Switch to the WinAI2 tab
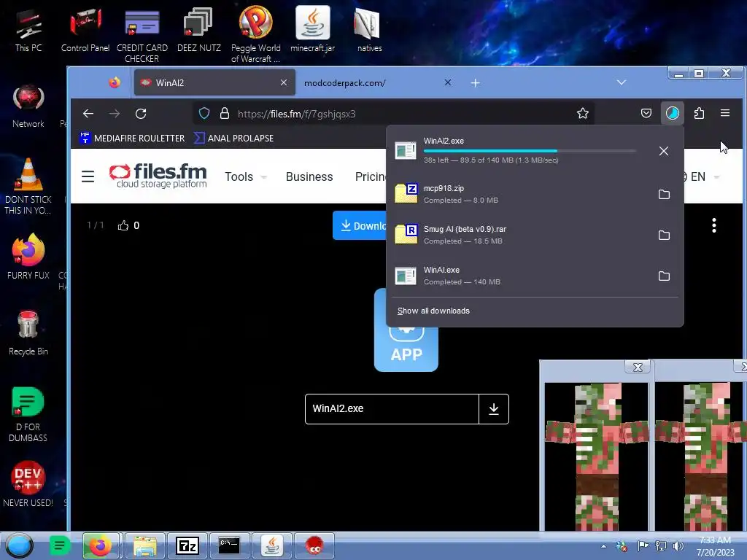Screen dimensions: 747x560 pyautogui.click(x=214, y=83)
